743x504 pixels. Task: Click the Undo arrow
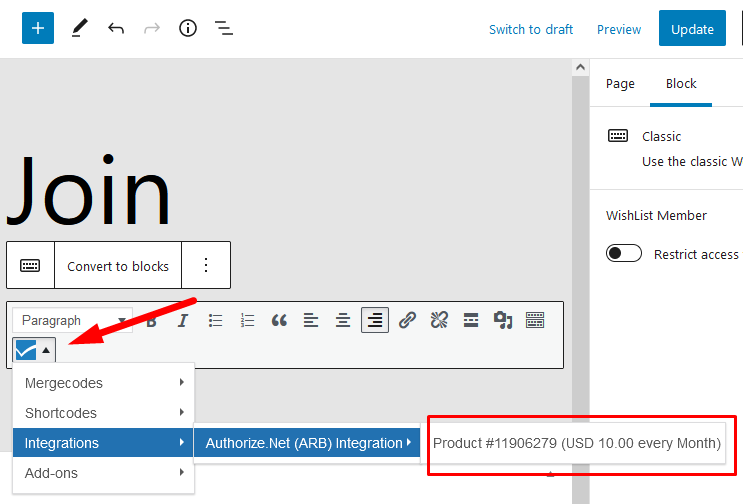coord(116,29)
